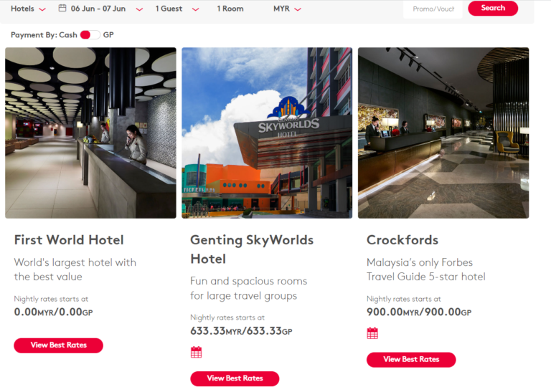Viewport: 551px width, 392px height.
Task: Open the Crockfords reception photo
Action: (443, 133)
